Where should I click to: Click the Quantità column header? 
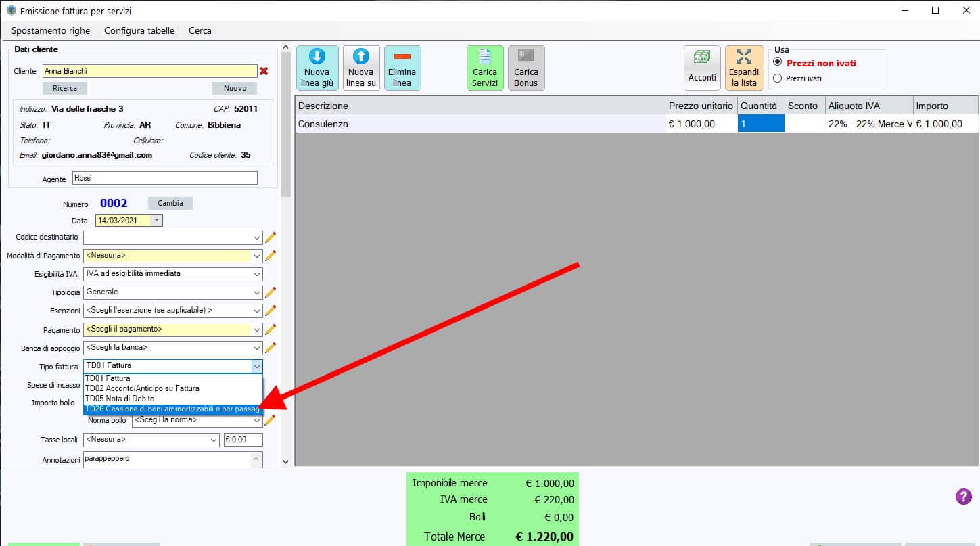pyautogui.click(x=761, y=106)
